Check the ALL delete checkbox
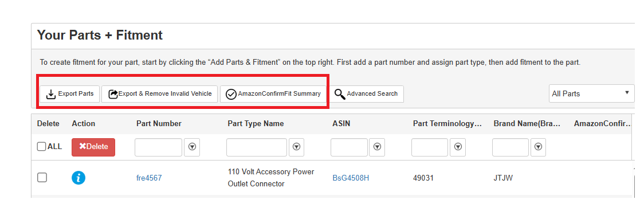This screenshot has height=215, width=644. click(x=41, y=146)
